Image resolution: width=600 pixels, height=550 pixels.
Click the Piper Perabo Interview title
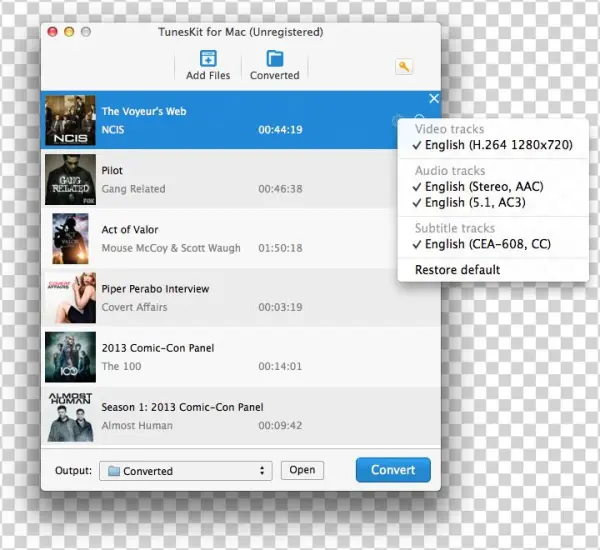click(155, 289)
